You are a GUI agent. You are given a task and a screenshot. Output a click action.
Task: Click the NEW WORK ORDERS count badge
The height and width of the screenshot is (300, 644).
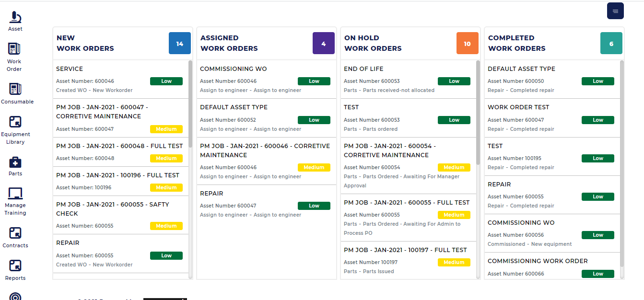[x=179, y=43]
